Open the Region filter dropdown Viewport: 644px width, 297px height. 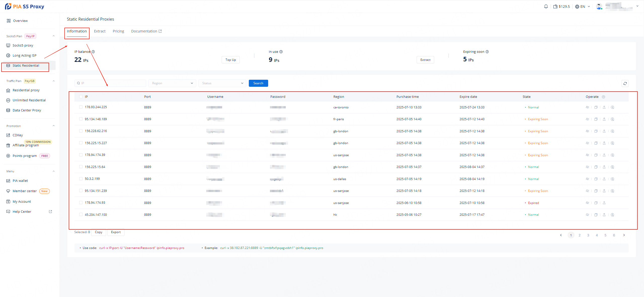172,83
